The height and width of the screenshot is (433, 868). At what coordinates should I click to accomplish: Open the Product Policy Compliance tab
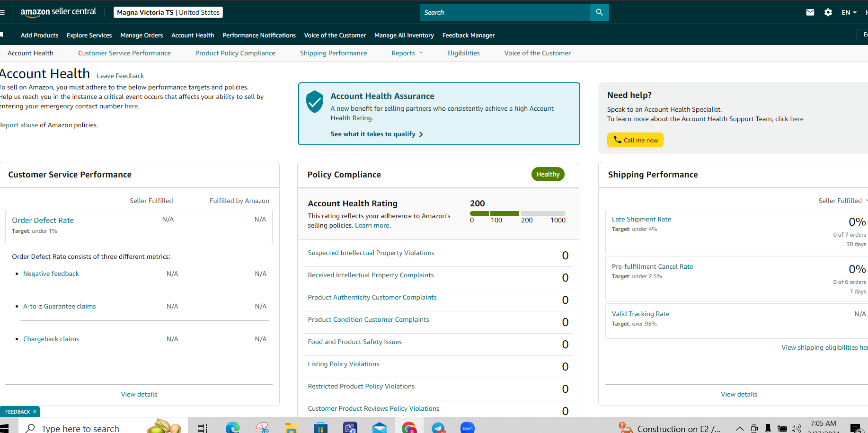235,53
